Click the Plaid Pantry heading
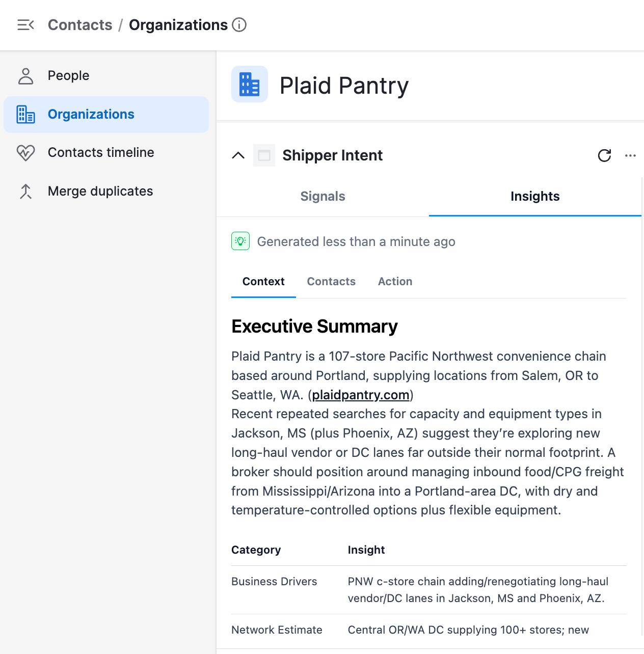Viewport: 644px width, 654px height. point(344,86)
